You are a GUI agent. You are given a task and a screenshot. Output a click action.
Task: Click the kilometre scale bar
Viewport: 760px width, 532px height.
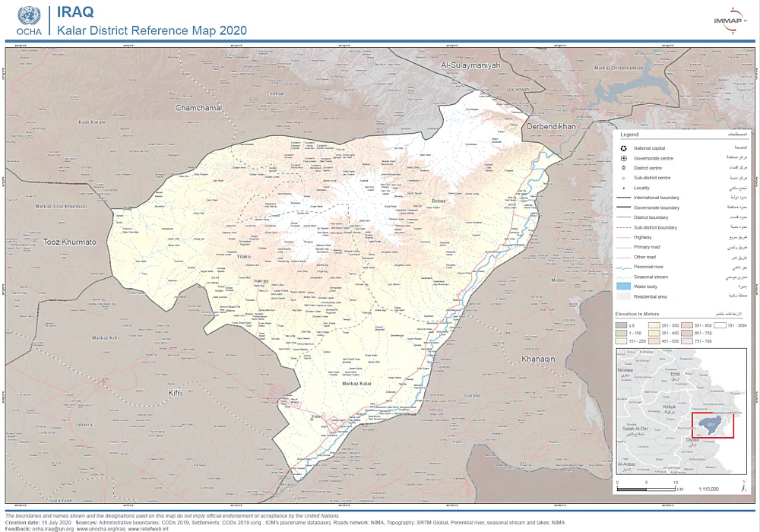[x=646, y=489]
